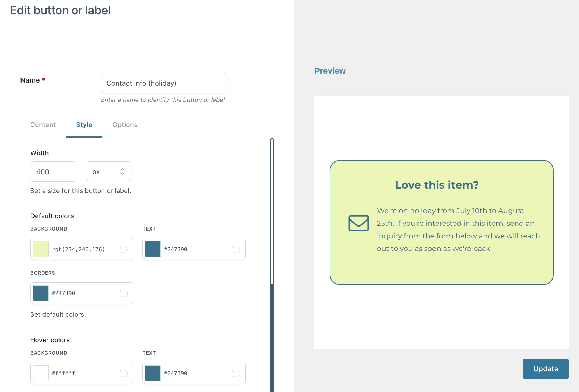Click the default background color swatch
Image resolution: width=579 pixels, height=392 pixels.
tap(41, 249)
